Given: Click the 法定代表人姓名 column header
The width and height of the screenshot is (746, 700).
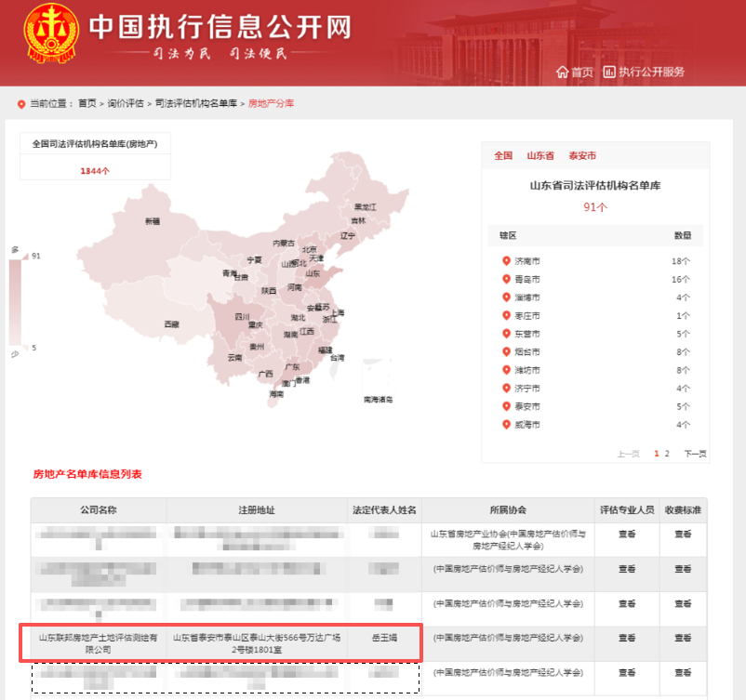Looking at the screenshot, I should (x=384, y=510).
